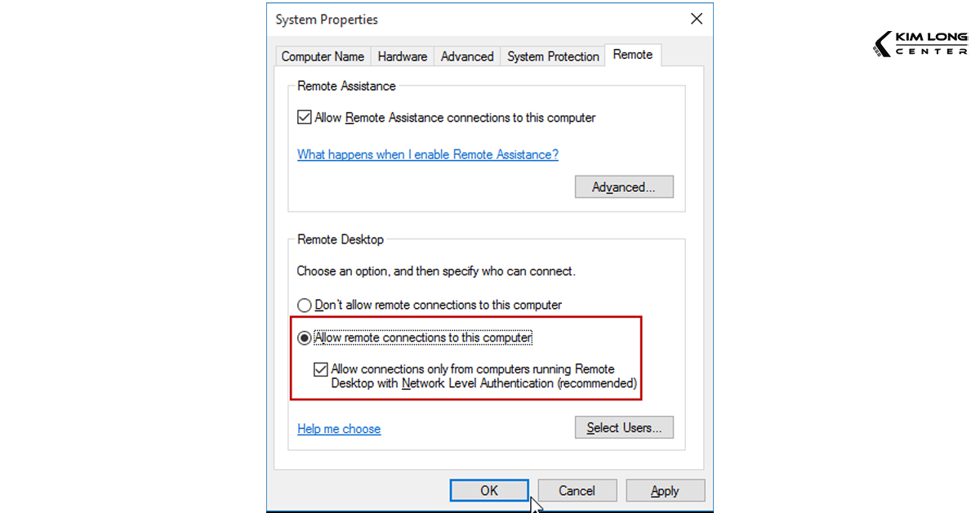Open the Select Users dialog
This screenshot has width=980, height=513.
[x=624, y=427]
